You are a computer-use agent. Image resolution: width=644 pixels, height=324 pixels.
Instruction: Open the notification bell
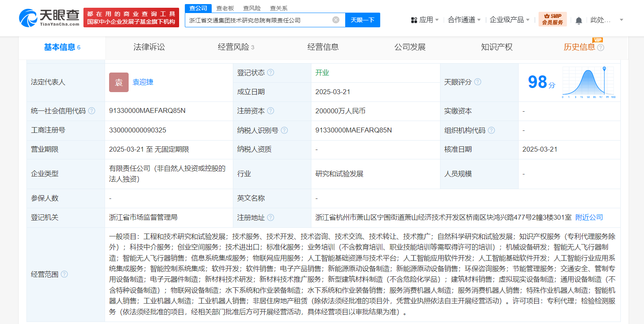pos(578,20)
